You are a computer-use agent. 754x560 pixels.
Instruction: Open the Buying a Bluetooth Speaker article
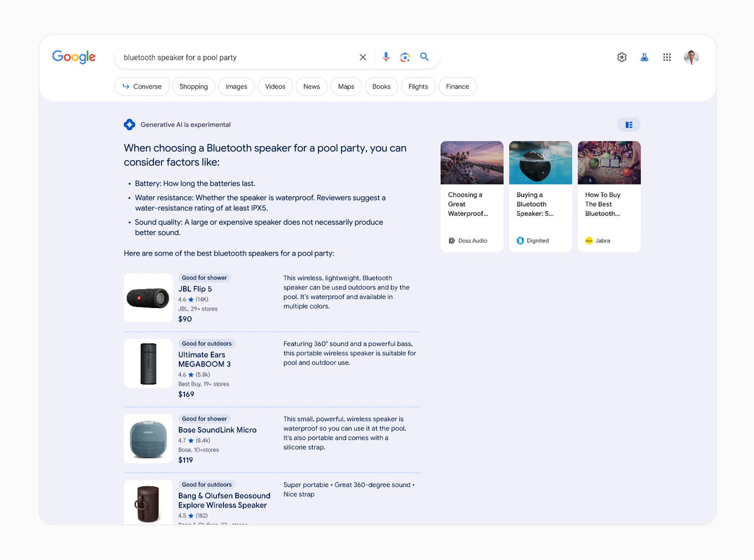pyautogui.click(x=541, y=197)
